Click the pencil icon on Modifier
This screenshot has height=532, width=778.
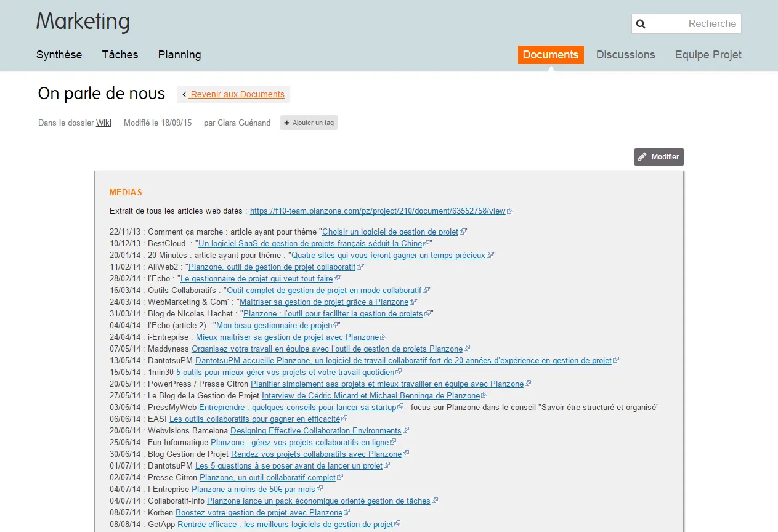coord(642,157)
